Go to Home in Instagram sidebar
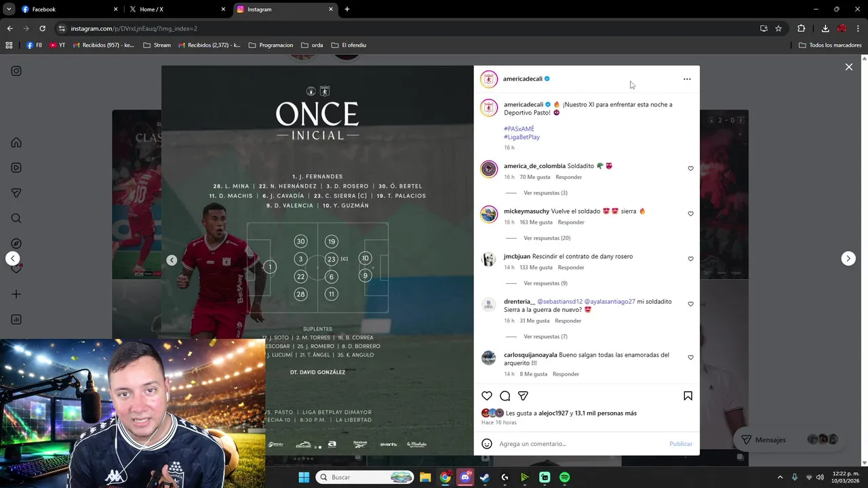Viewport: 868px width, 488px height. (x=16, y=142)
